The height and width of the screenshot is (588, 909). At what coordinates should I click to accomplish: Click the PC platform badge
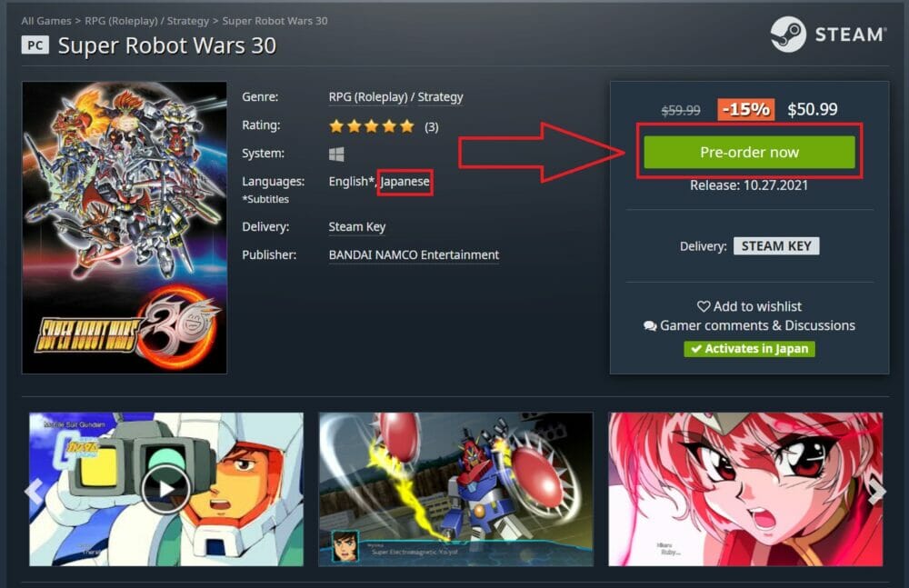tap(35, 45)
